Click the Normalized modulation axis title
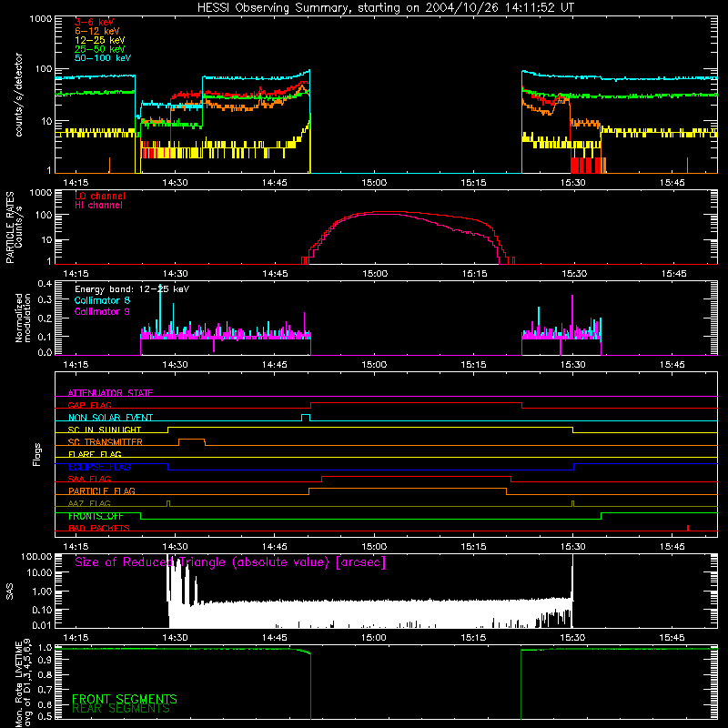The width and height of the screenshot is (728, 728). point(23,318)
